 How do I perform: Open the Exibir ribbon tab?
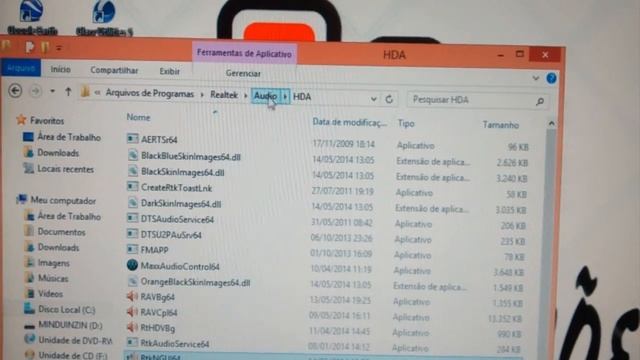[169, 71]
